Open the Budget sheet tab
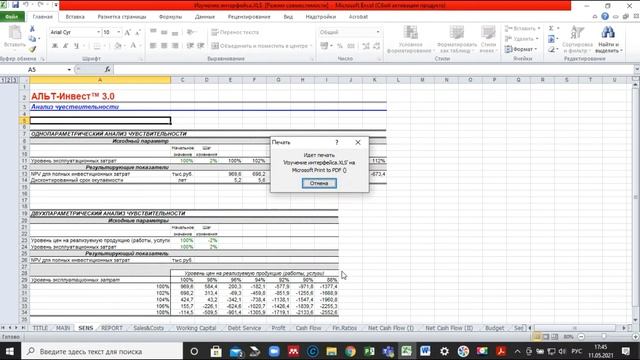The height and width of the screenshot is (360, 640). pos(494,328)
